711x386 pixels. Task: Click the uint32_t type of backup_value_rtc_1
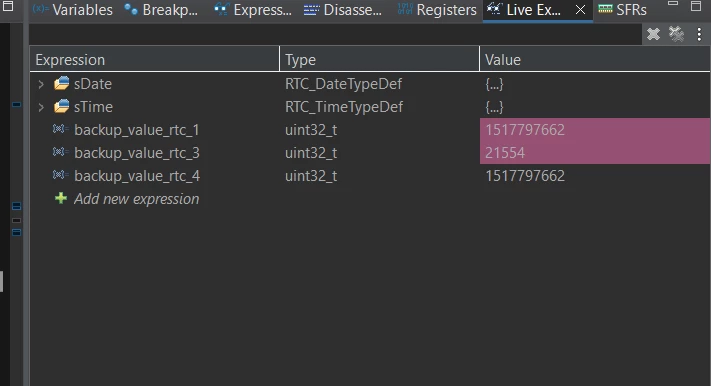(x=311, y=130)
